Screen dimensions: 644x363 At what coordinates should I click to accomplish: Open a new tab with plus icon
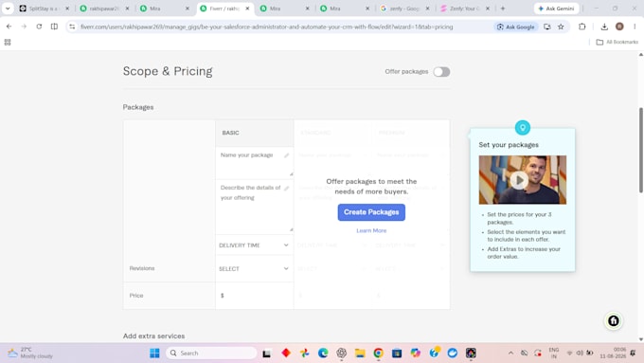pos(502,9)
